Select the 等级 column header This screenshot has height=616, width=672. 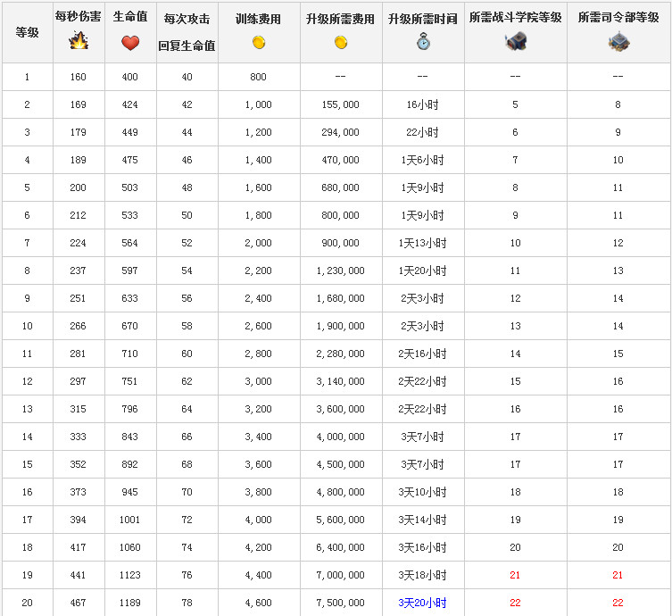[x=27, y=32]
